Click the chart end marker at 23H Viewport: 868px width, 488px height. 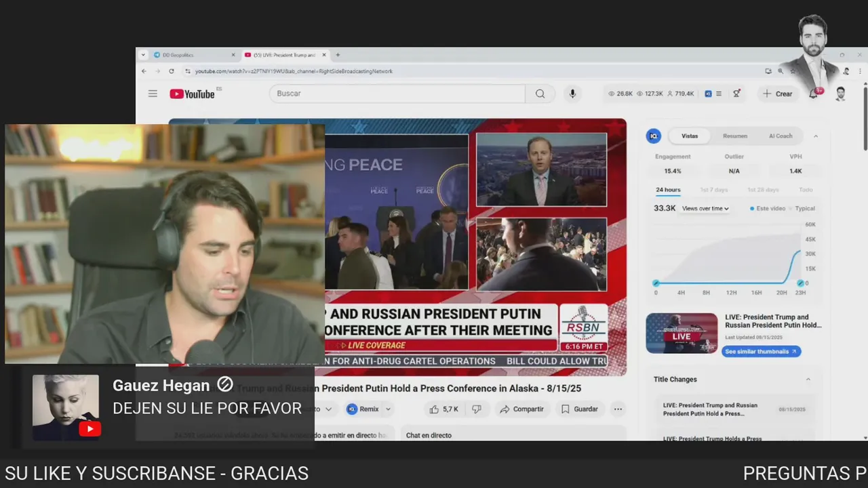[801, 283]
